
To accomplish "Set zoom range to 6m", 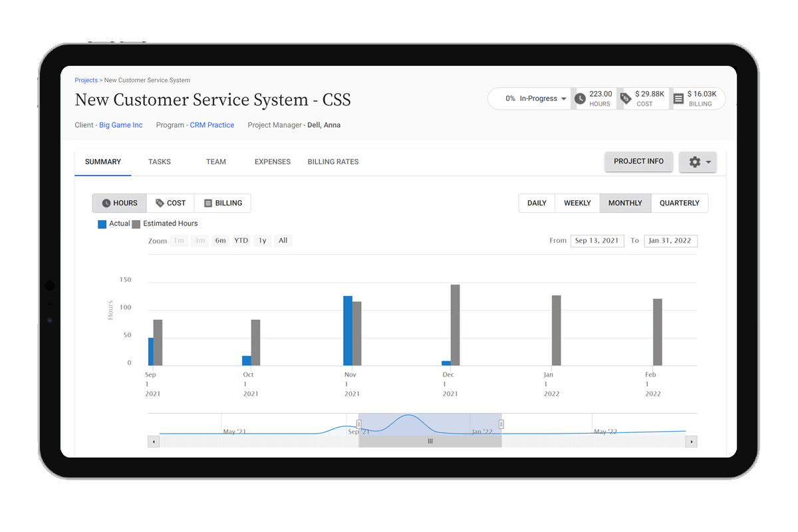I will pos(220,241).
